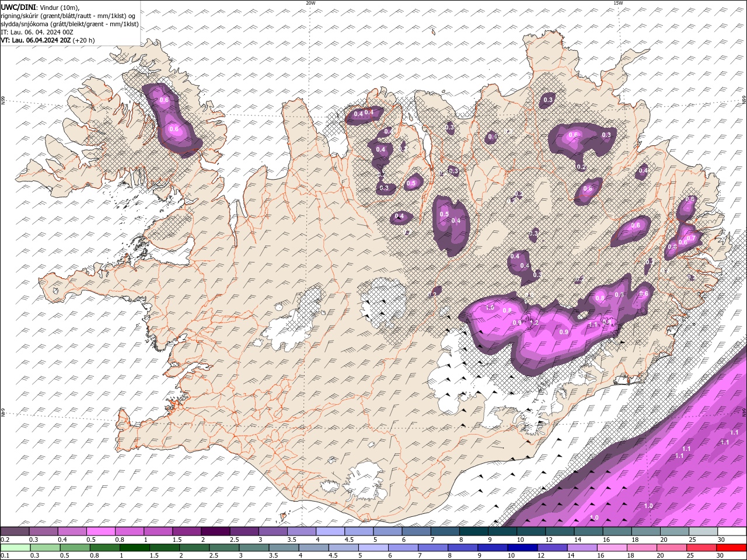Pick the light lavender 4 swatch in the upper scale
This screenshot has height=560, width=747.
(x=330, y=531)
